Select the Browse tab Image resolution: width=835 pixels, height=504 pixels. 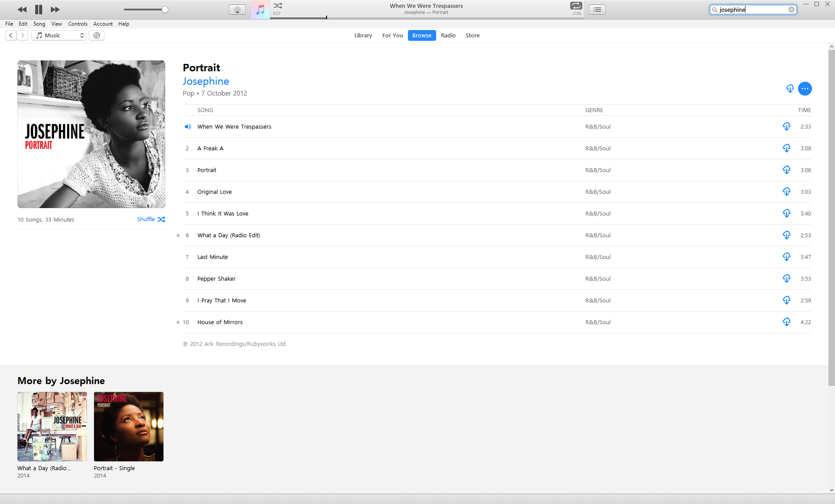[422, 36]
